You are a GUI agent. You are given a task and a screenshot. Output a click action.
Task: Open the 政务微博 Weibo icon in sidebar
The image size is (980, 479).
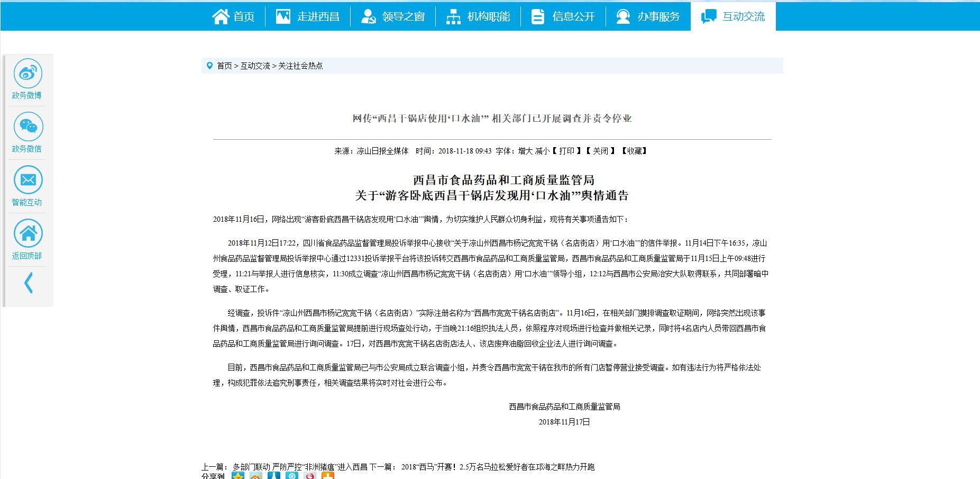pyautogui.click(x=28, y=74)
